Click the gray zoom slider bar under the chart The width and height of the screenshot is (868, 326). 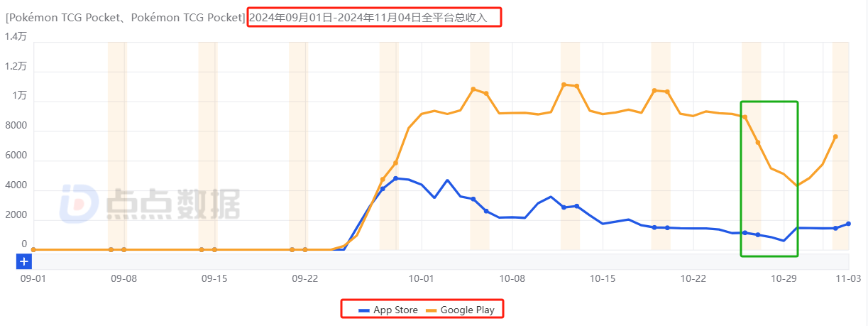point(440,261)
